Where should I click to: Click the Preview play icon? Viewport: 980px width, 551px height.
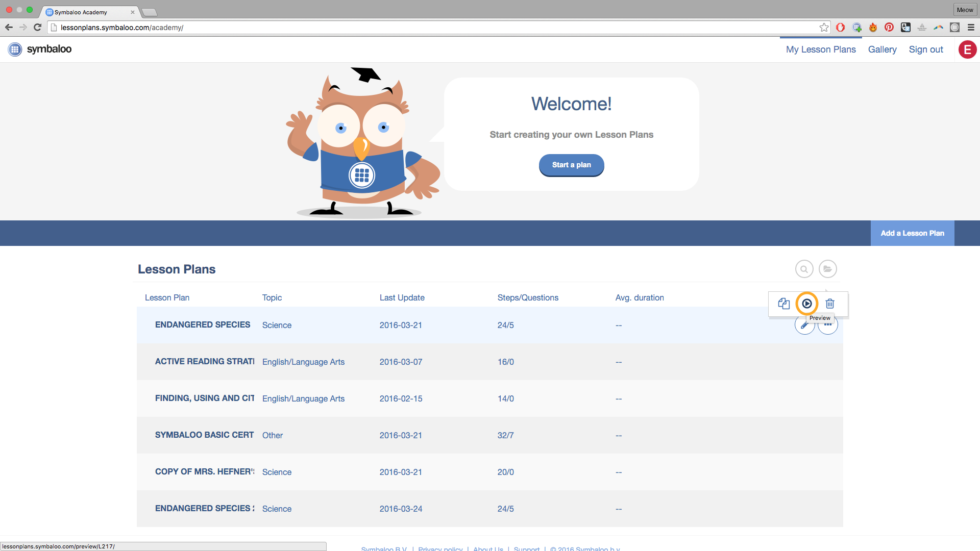(x=806, y=304)
